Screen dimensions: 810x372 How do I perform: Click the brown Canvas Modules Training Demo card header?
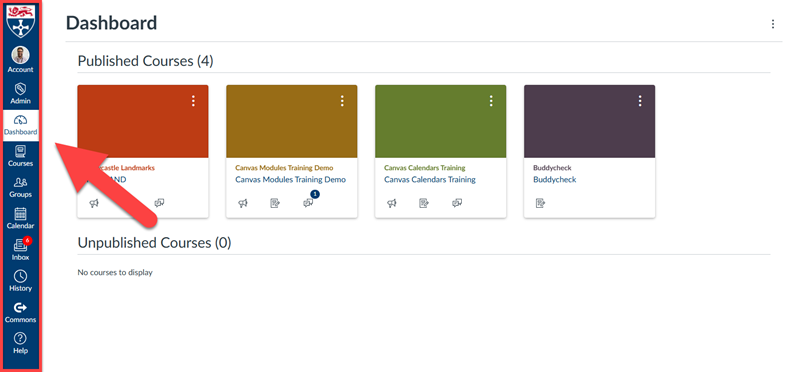point(292,121)
